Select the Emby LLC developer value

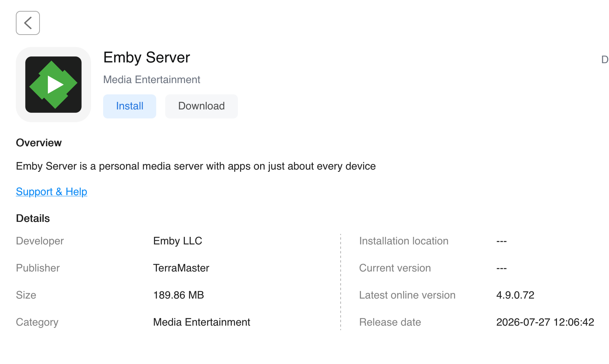[178, 241]
